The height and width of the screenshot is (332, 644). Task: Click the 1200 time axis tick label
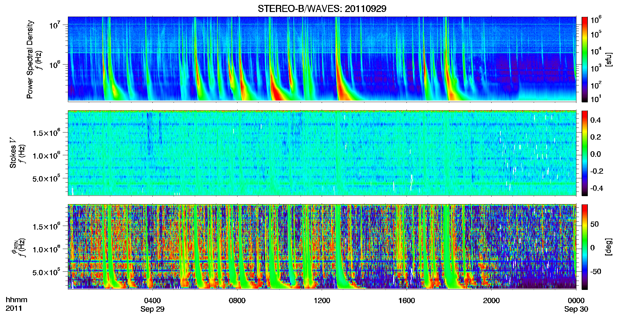pyautogui.click(x=322, y=301)
